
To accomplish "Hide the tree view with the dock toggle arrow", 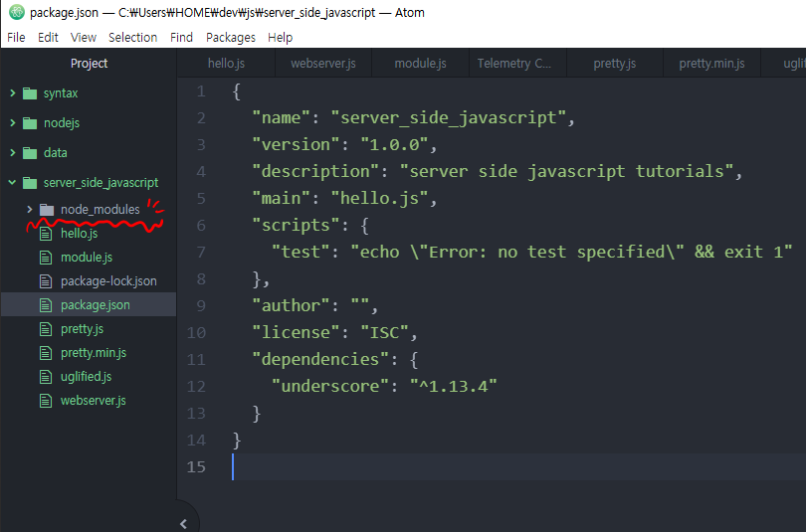I will (x=183, y=524).
